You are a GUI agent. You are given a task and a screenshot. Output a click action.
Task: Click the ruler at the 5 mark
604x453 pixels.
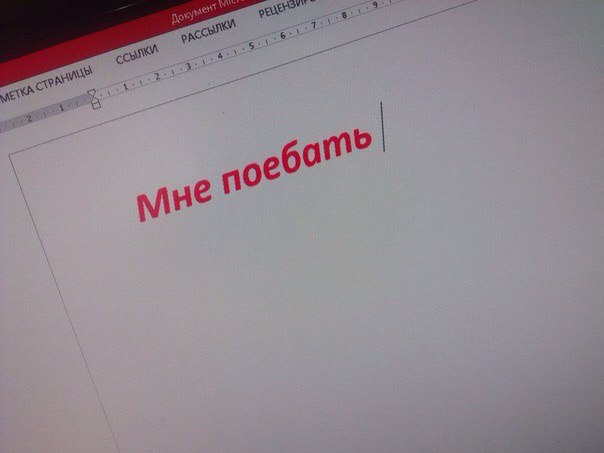251,46
